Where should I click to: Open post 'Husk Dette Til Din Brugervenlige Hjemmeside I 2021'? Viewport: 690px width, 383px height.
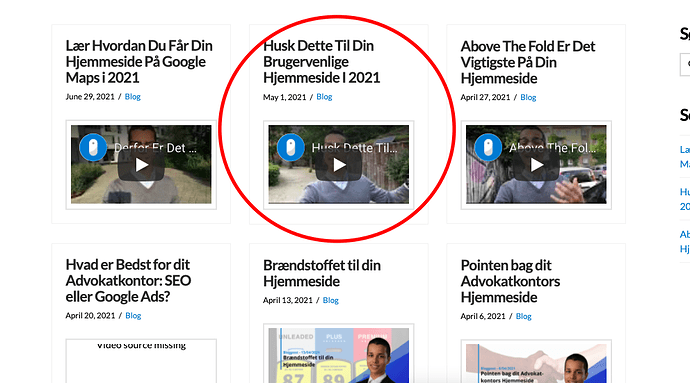(321, 62)
